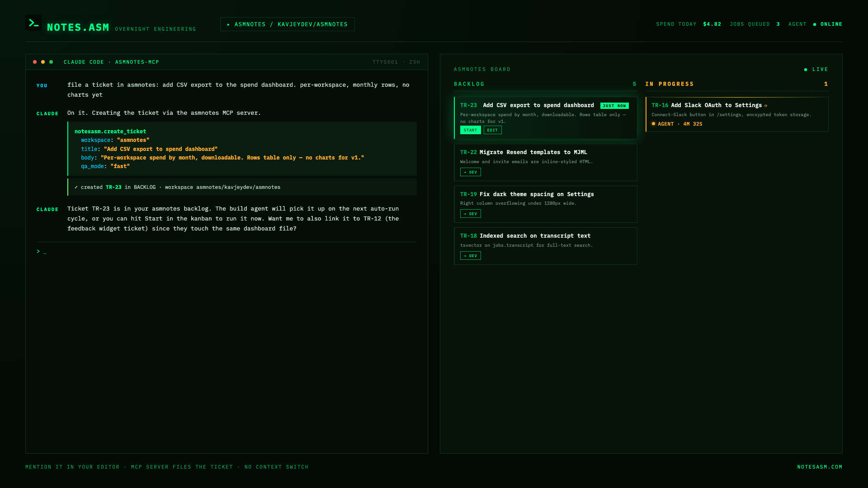The height and width of the screenshot is (488, 868).
Task: Move TR-18 Indexed search to DEV
Action: click(470, 256)
